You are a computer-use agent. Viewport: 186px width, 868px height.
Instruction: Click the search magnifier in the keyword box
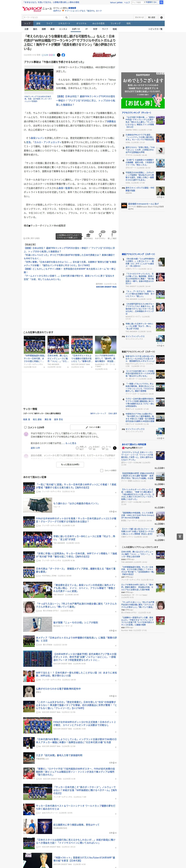(66, 18)
